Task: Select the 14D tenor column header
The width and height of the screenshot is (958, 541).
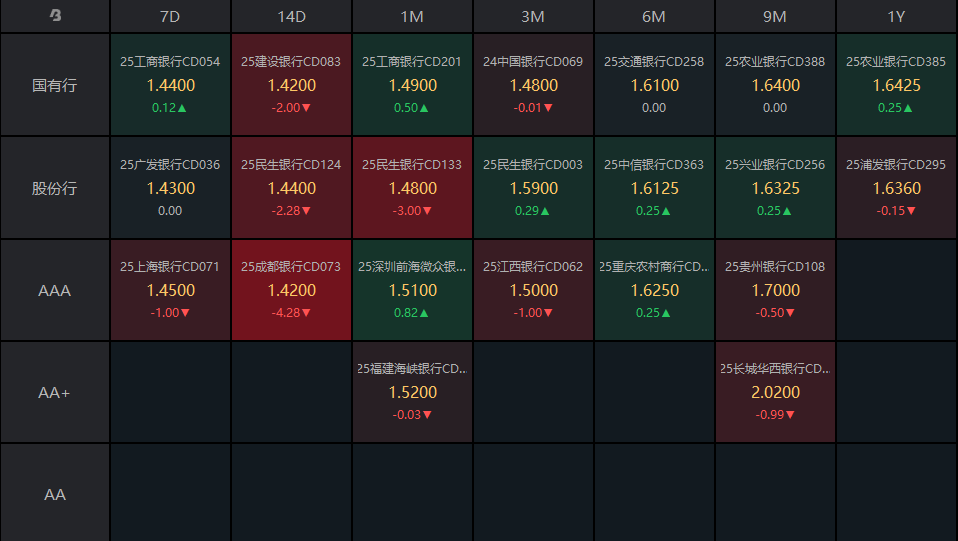Action: click(291, 17)
